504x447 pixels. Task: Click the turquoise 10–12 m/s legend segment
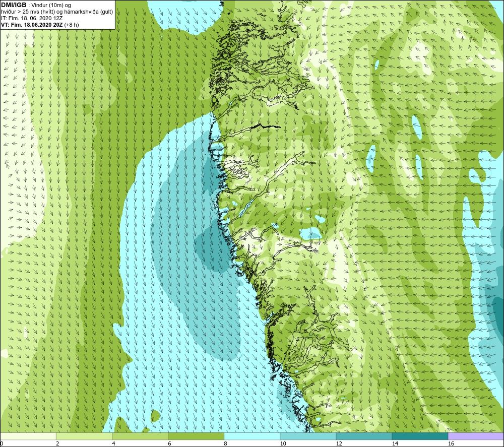[x=308, y=436]
